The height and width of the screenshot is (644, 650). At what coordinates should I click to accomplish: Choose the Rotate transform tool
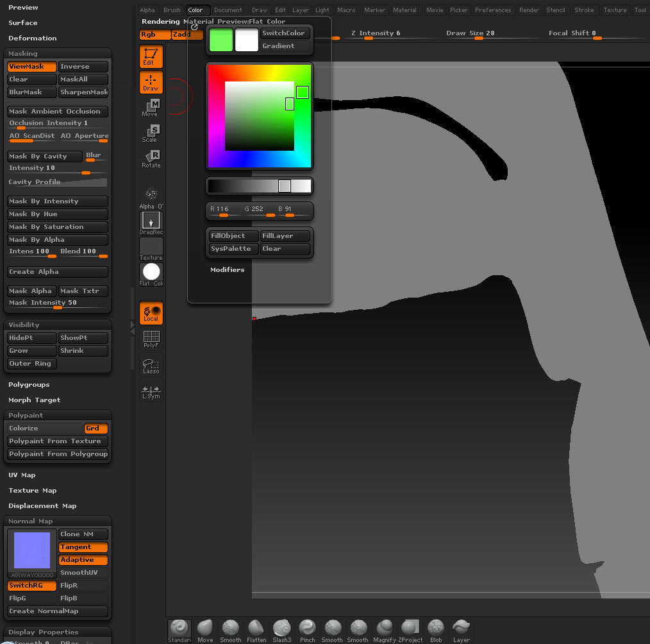tap(151, 159)
